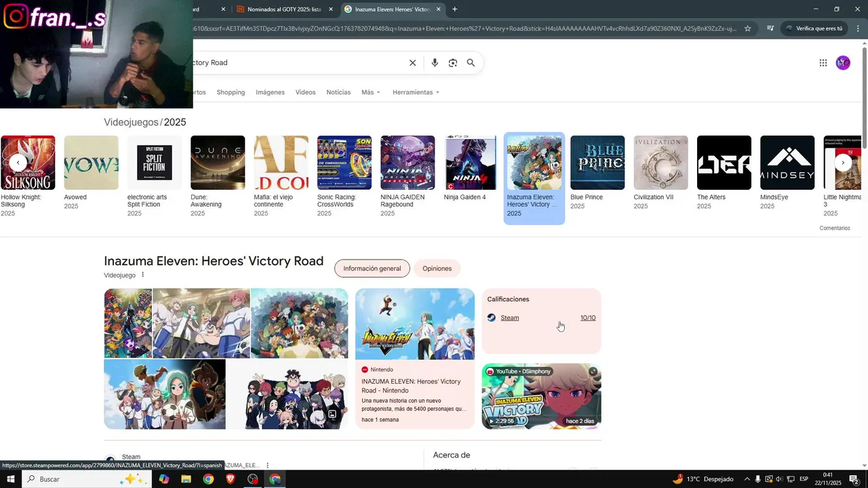Open OBS Studio from the taskbar
This screenshot has width=868, height=488.
(x=253, y=479)
